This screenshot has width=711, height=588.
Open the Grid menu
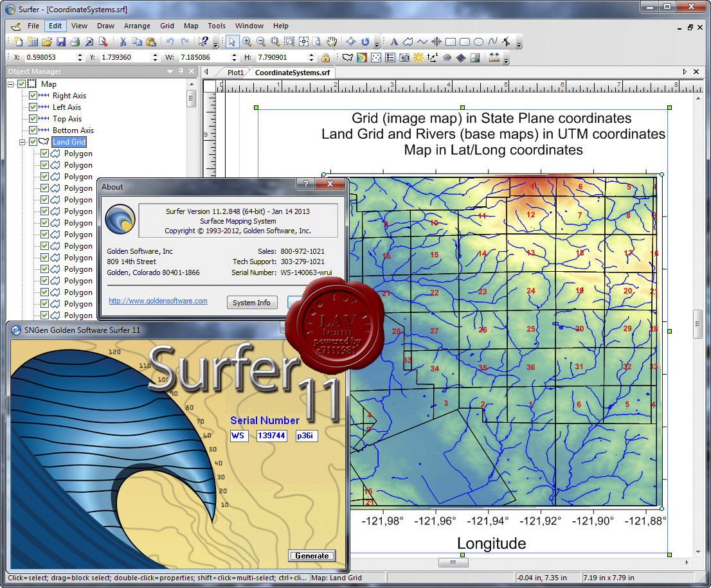pos(167,26)
